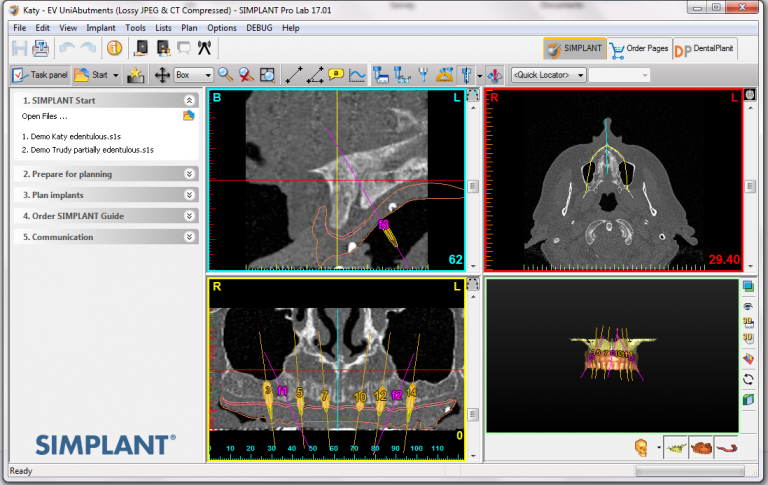Select the Pan move-arrows tool
The height and width of the screenshot is (485, 768).
162,75
